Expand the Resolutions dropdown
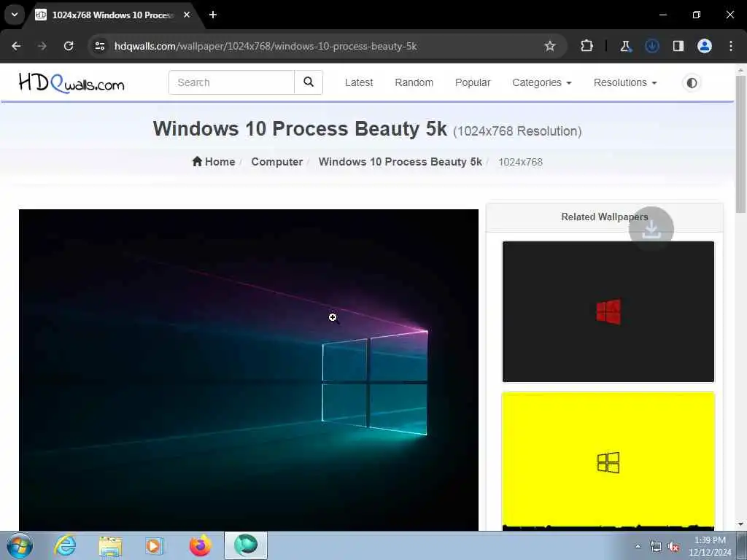Screen dimensions: 747x560 [x=625, y=82]
